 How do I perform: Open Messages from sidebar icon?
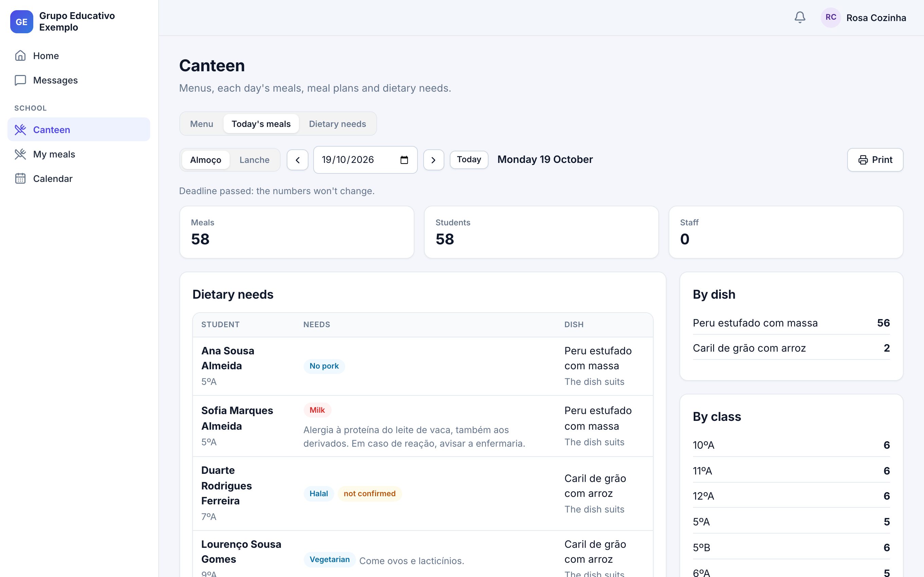pos(20,80)
